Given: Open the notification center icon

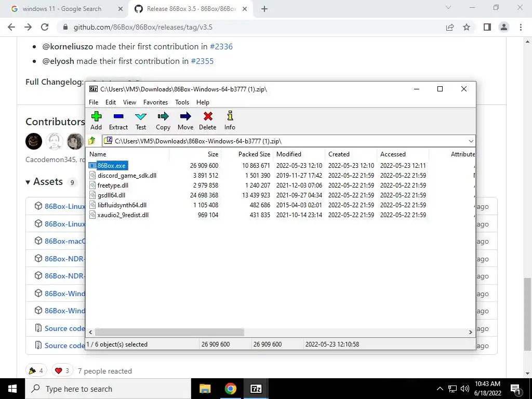Looking at the screenshot, I should (x=516, y=389).
